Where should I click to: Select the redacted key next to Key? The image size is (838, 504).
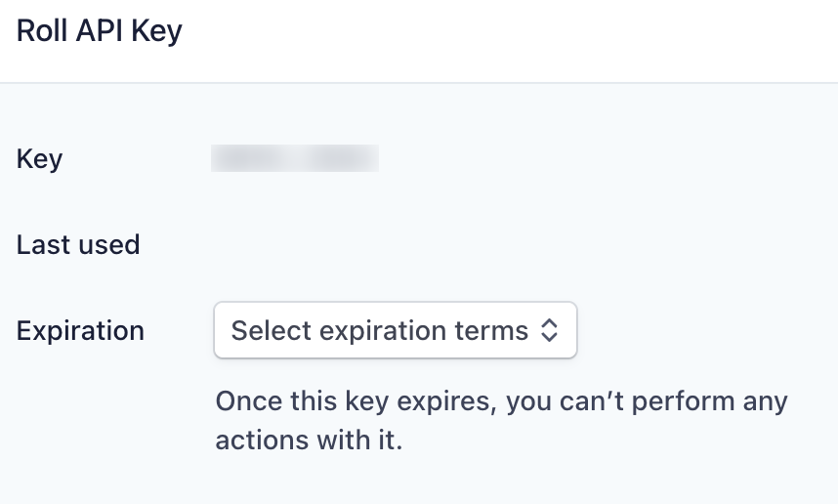(295, 158)
